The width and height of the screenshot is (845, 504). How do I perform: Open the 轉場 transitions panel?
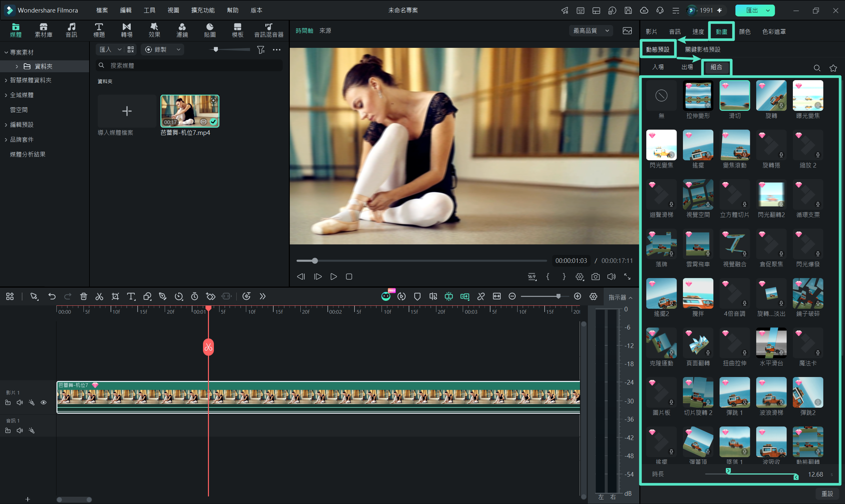pyautogui.click(x=127, y=30)
